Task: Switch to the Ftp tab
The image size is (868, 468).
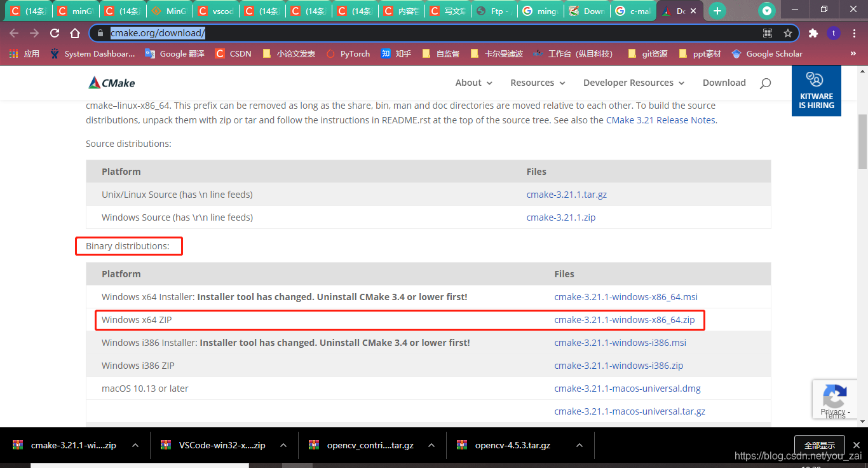Action: (495, 11)
